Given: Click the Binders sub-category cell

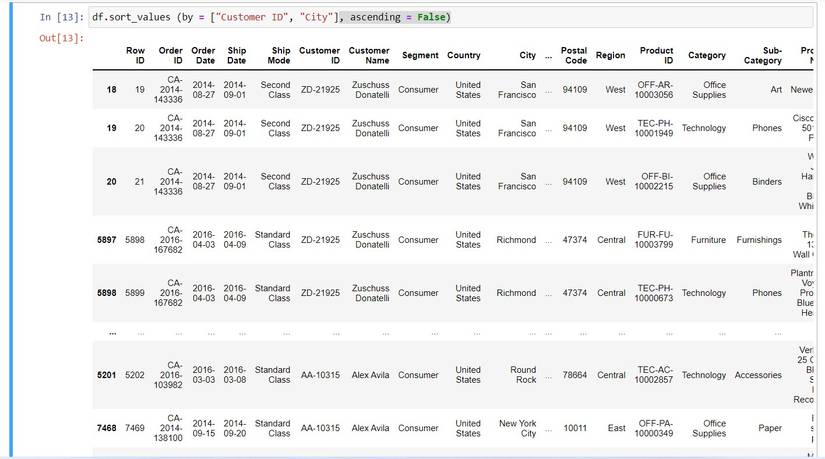Looking at the screenshot, I should coord(767,182).
